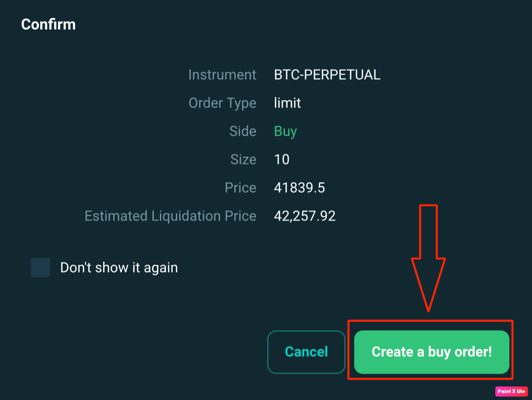
Task: Click the Size value showing 10
Action: coord(281,159)
